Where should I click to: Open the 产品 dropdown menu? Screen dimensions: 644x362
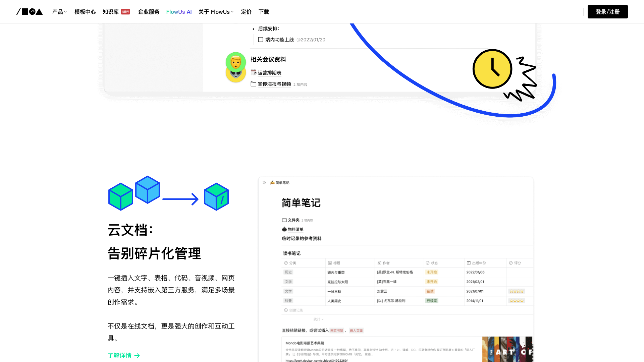click(59, 12)
